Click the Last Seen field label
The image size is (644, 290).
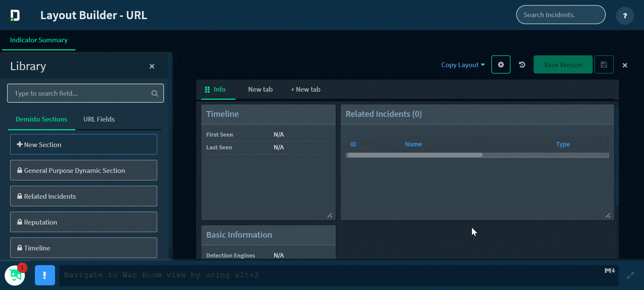219,147
